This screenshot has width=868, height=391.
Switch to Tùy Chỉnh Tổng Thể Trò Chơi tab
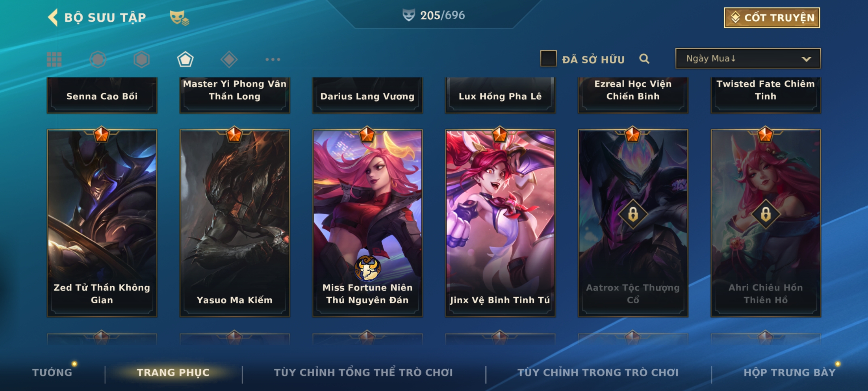point(363,373)
